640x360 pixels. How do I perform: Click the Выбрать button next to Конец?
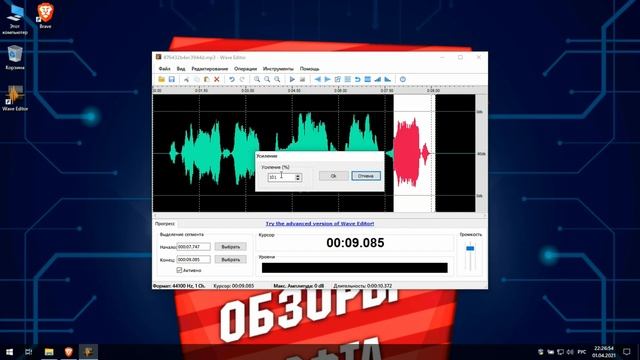(x=231, y=259)
